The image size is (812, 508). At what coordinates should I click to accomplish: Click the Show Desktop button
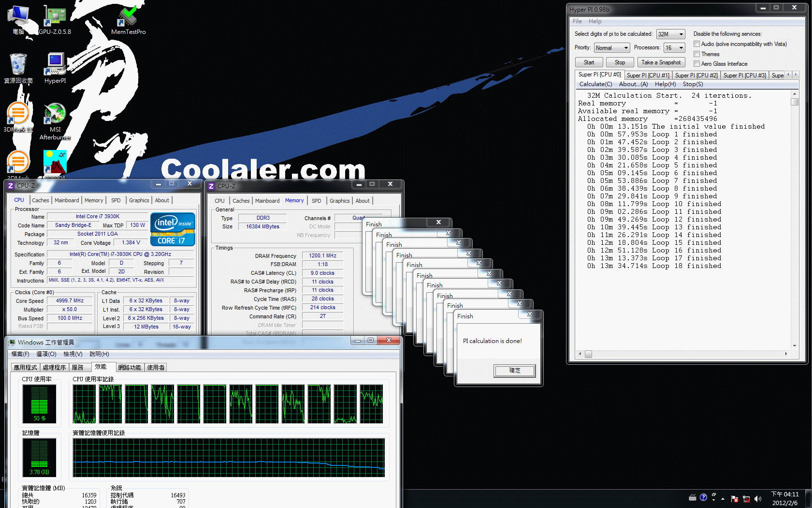808,499
